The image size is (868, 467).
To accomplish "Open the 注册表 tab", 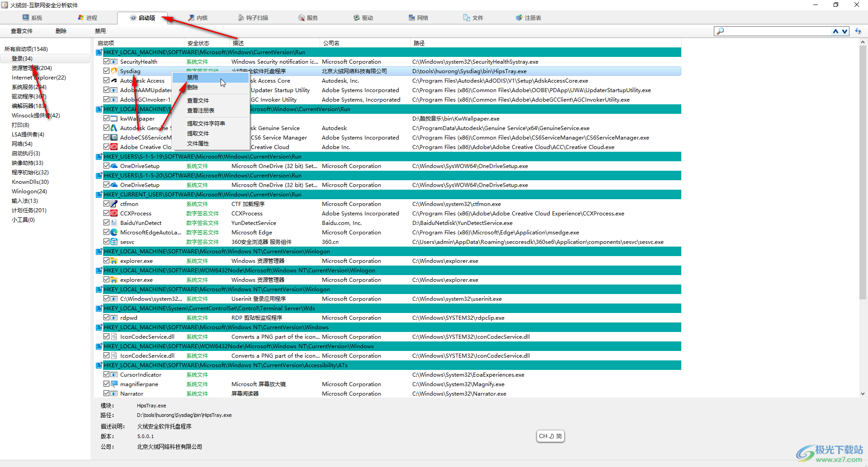I will point(528,18).
